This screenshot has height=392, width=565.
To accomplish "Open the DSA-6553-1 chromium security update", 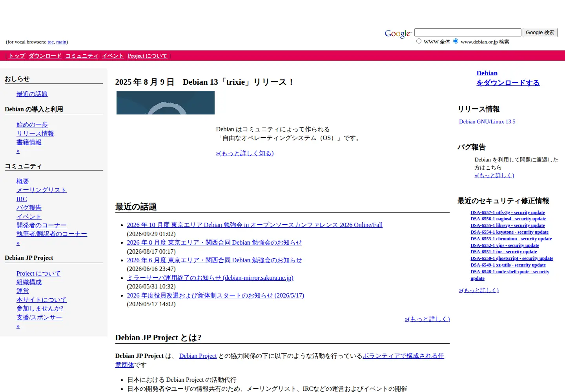I will [511, 239].
